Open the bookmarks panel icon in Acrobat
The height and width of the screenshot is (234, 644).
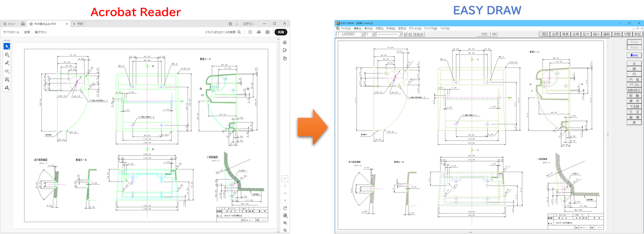click(x=285, y=50)
